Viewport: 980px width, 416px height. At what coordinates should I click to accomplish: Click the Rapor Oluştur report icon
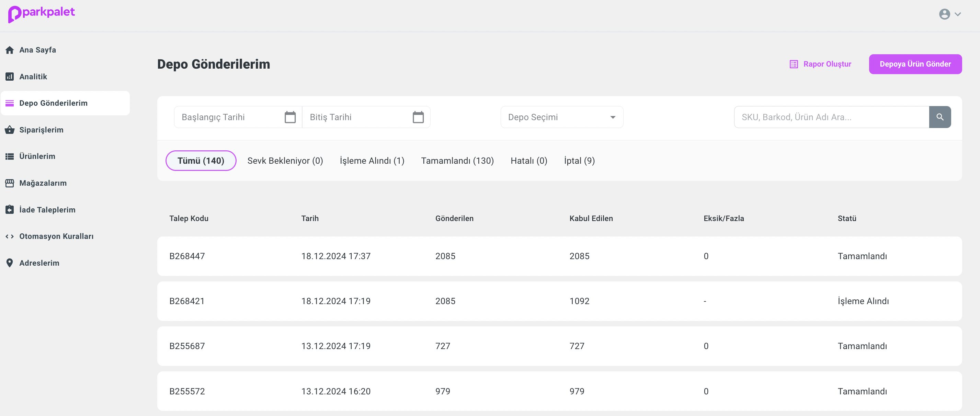click(x=794, y=64)
